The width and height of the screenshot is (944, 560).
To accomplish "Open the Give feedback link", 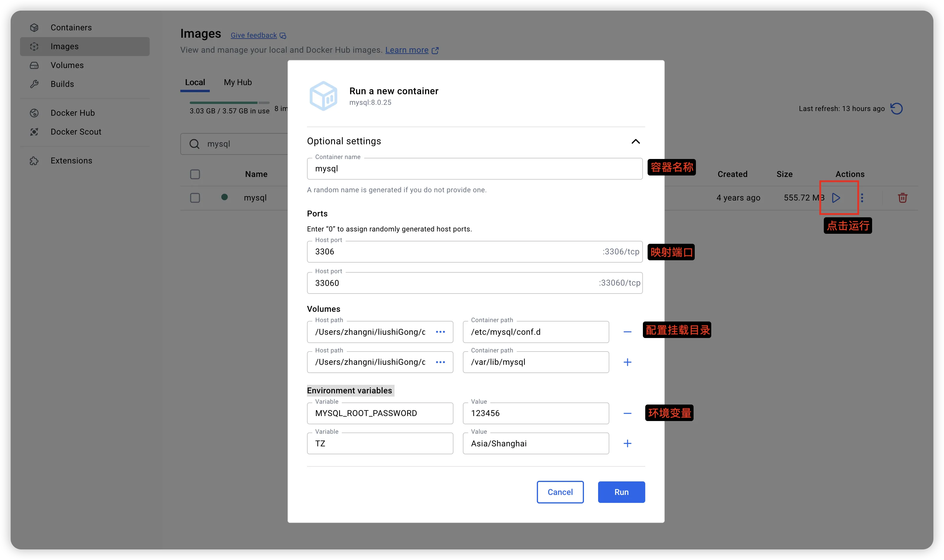I will [253, 35].
